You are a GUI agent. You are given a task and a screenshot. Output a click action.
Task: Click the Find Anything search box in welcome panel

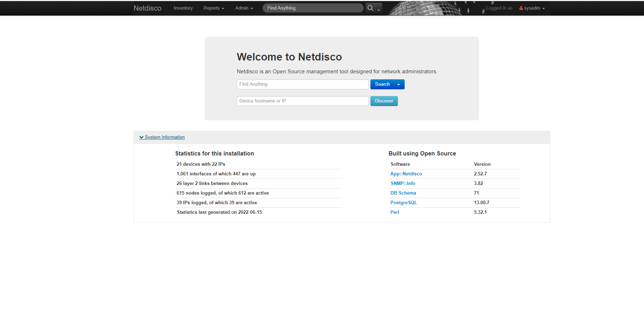point(302,84)
